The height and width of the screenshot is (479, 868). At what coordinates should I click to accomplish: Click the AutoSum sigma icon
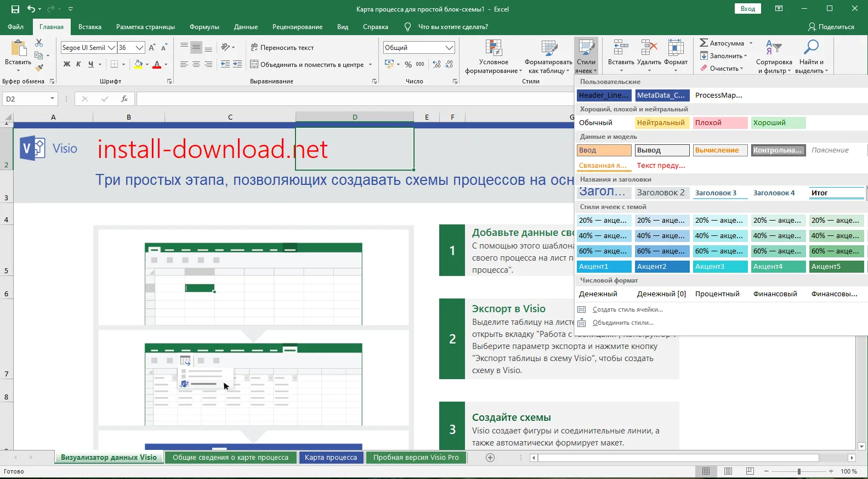tap(704, 43)
